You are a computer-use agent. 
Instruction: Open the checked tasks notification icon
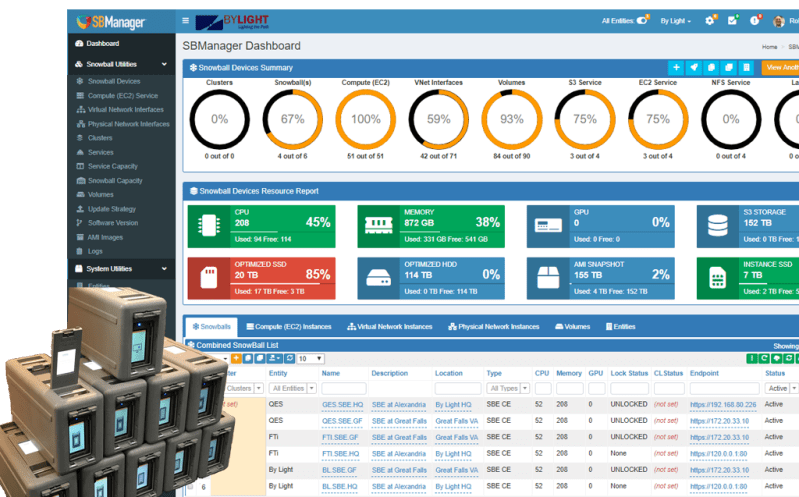pyautogui.click(x=732, y=21)
